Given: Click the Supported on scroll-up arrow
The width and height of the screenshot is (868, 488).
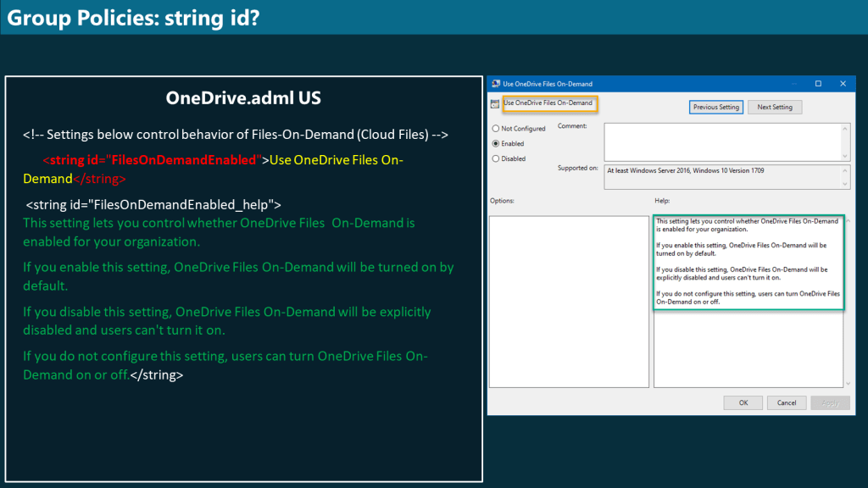Looking at the screenshot, I should pos(843,169).
